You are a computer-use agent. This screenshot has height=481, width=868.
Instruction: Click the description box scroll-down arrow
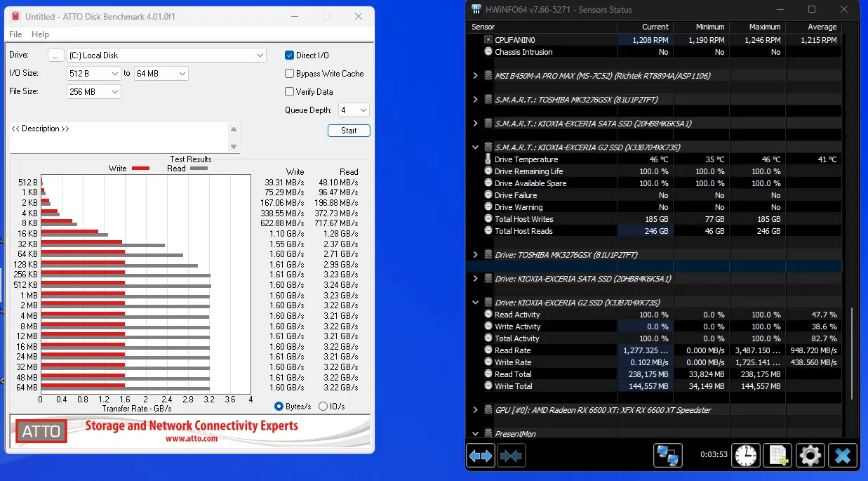[x=234, y=146]
